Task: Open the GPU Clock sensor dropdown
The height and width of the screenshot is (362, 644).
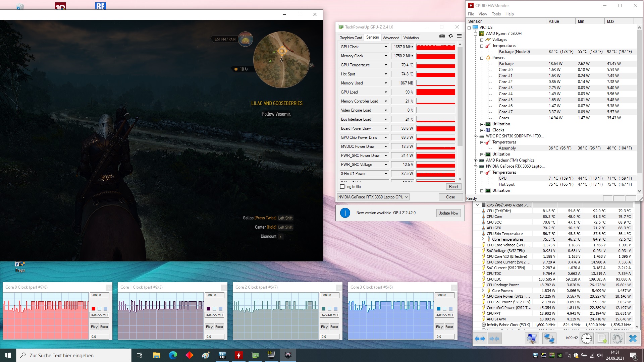Action: (x=386, y=47)
